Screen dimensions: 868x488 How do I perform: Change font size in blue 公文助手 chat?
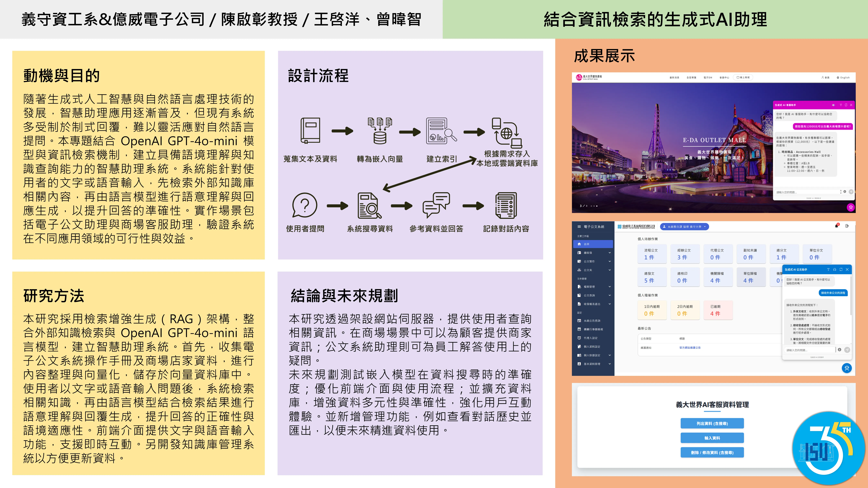click(x=828, y=270)
